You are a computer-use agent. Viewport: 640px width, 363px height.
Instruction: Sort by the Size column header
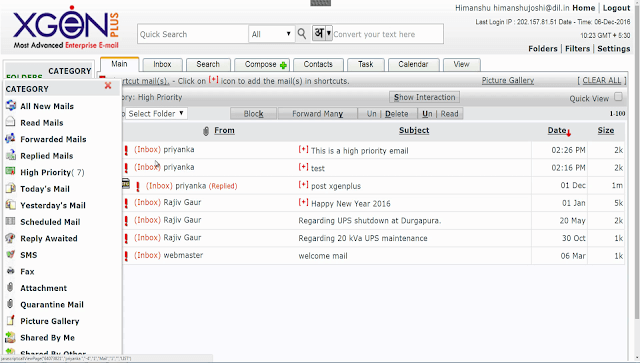[606, 130]
